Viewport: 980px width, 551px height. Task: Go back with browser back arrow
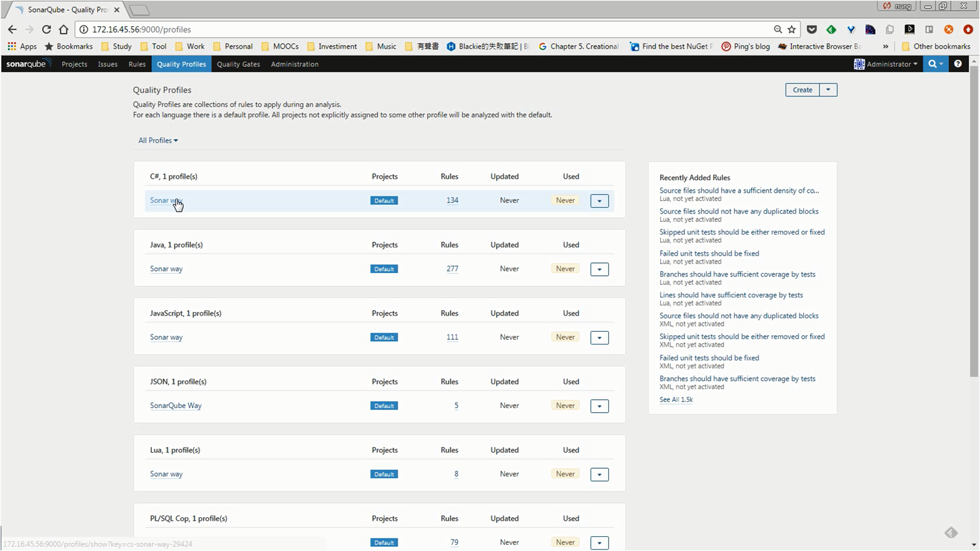pos(12,29)
